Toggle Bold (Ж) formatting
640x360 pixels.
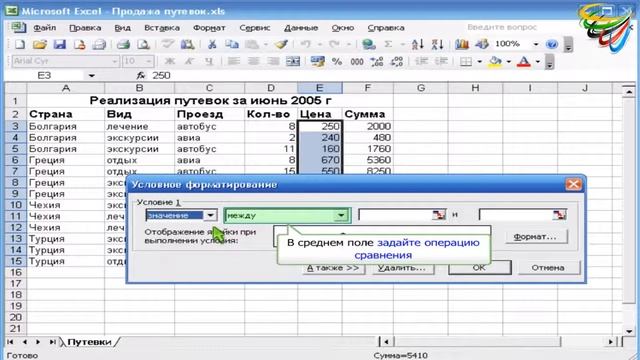click(169, 61)
